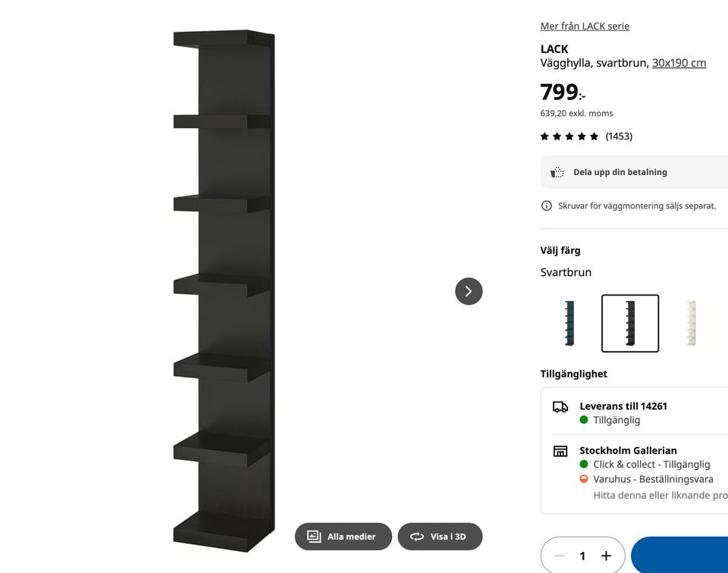This screenshot has height=573, width=728.
Task: Click the review count (1453)
Action: [619, 136]
